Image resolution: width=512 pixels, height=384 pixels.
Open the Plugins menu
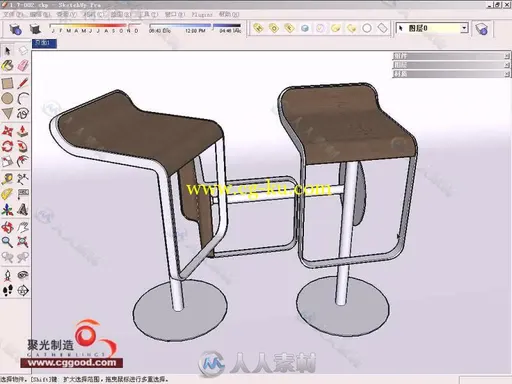(202, 15)
